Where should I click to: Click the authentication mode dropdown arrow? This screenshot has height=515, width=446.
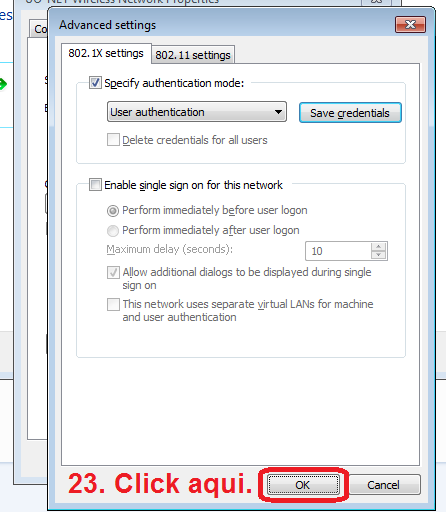click(x=278, y=112)
